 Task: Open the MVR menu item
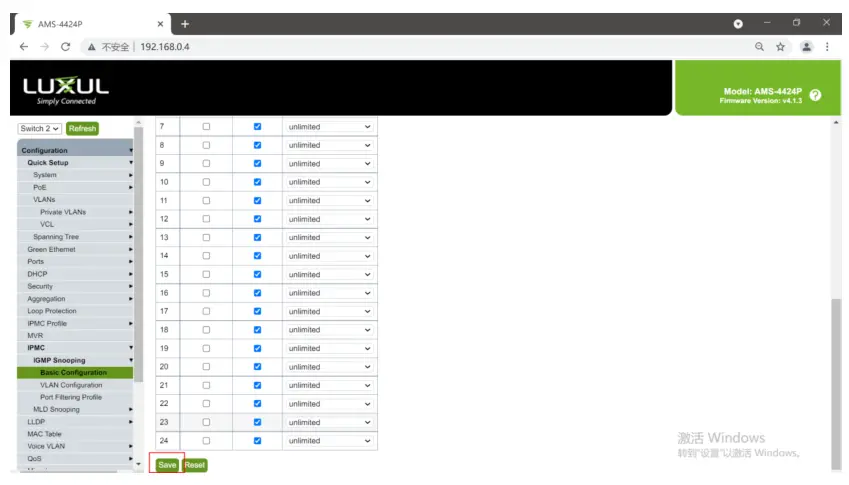click(x=75, y=336)
